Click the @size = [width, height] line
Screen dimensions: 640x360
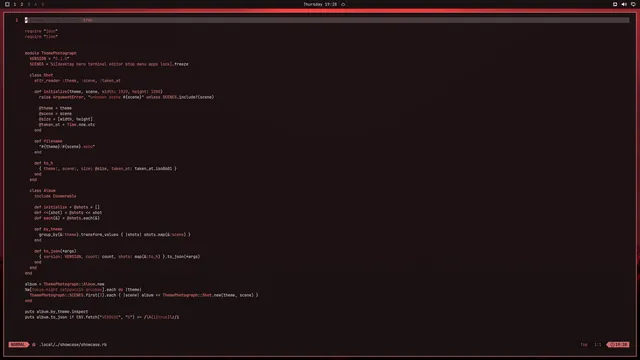[66, 119]
